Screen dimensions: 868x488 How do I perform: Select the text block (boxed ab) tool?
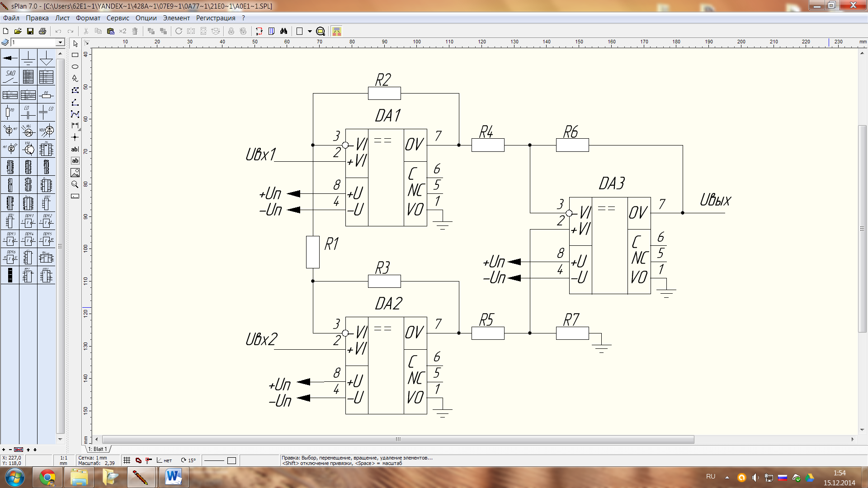tap(75, 160)
